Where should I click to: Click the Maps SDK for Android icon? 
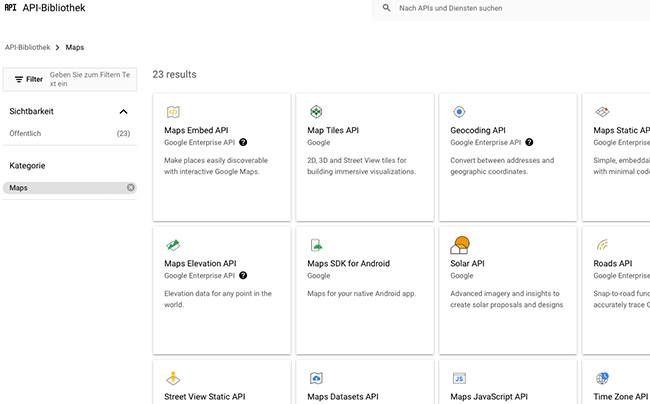click(316, 245)
